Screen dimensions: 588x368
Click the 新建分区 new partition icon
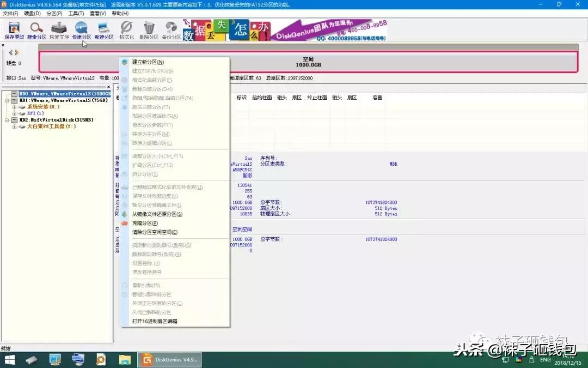point(105,30)
